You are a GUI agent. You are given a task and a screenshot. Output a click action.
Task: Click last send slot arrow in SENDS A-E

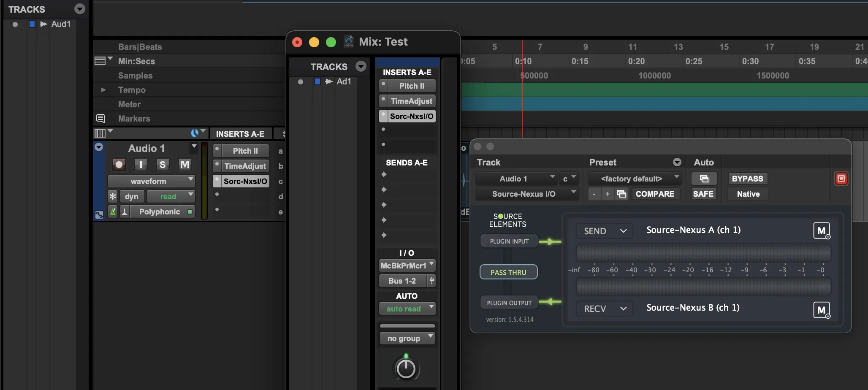384,235
